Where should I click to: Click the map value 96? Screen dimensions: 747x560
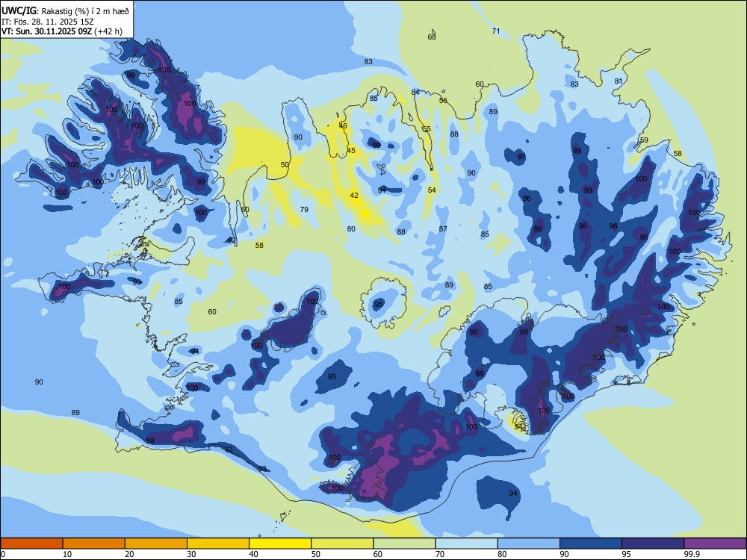527,198
